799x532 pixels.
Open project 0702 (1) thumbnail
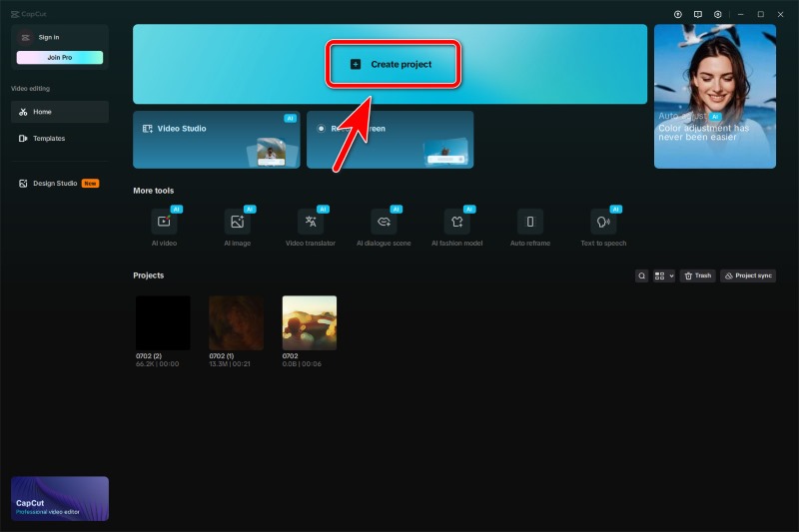[237, 322]
